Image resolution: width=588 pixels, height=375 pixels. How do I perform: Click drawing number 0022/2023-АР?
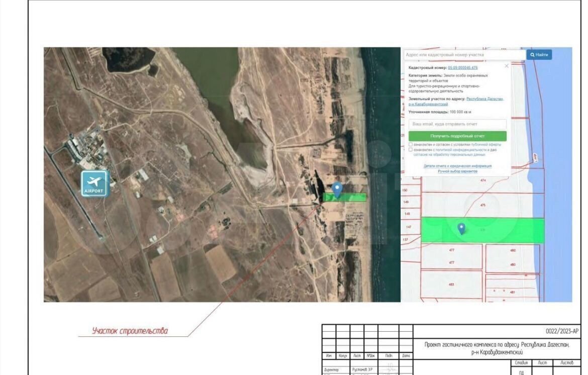(562, 331)
